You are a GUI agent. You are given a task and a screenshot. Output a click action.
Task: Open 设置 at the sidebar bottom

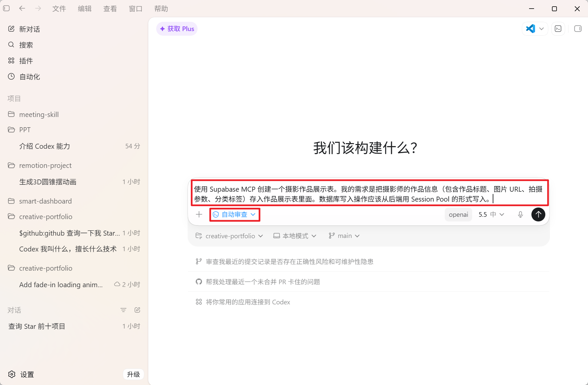click(x=21, y=374)
